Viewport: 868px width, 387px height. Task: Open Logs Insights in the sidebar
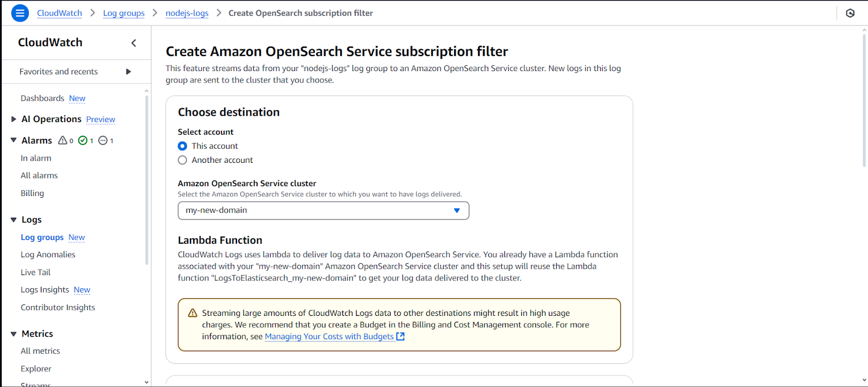click(x=45, y=290)
